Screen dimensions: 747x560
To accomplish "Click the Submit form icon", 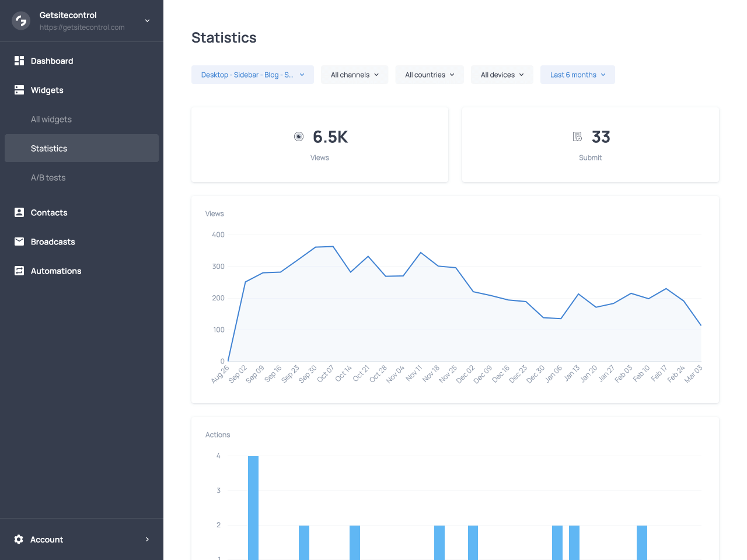I will [x=577, y=136].
